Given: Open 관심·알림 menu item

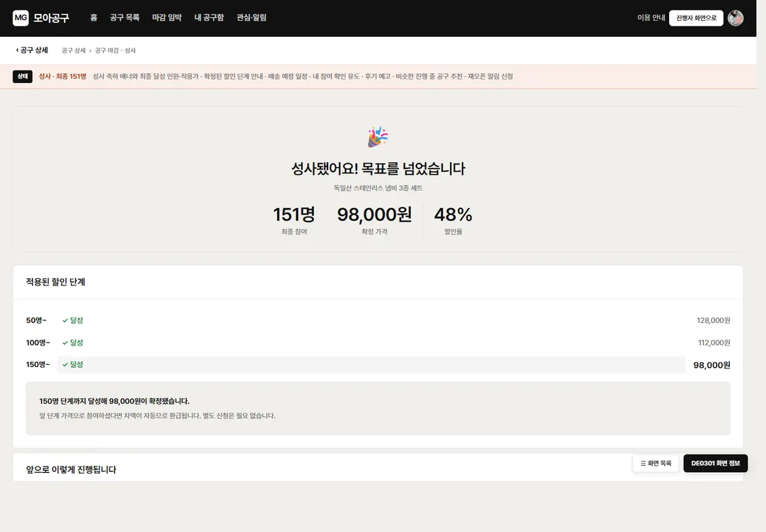Looking at the screenshot, I should point(251,17).
